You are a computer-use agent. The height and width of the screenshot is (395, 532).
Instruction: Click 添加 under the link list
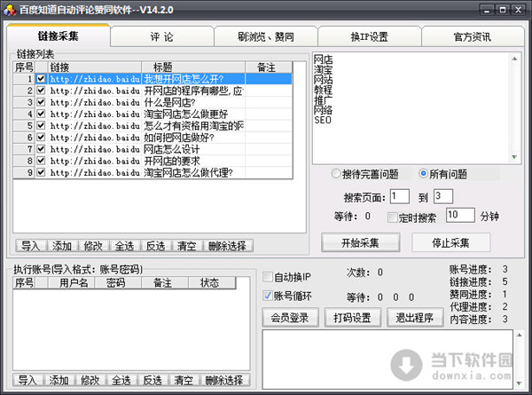pos(62,246)
